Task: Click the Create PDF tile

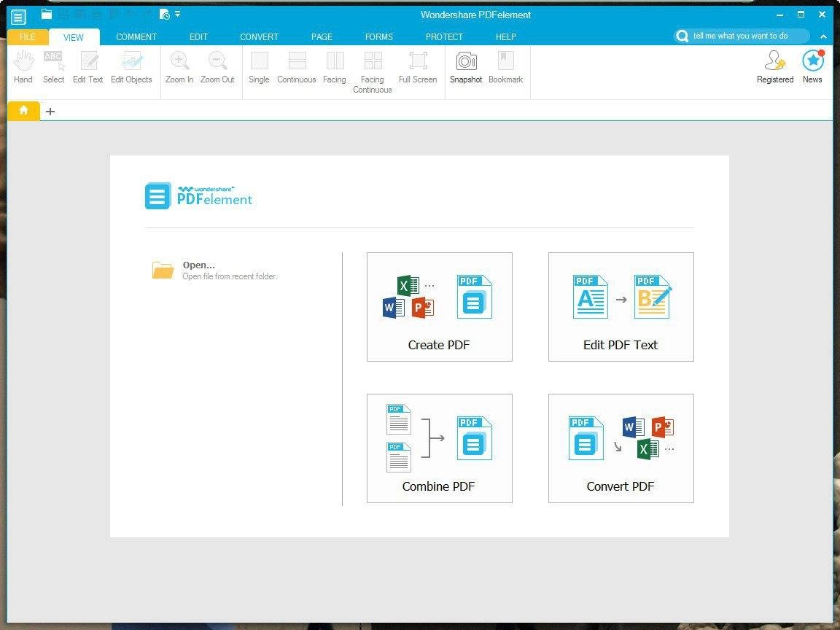Action: [x=439, y=307]
